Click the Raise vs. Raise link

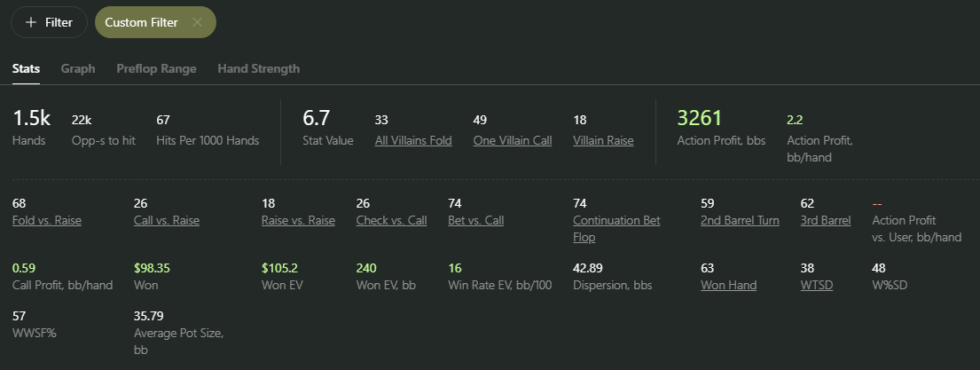pyautogui.click(x=298, y=221)
